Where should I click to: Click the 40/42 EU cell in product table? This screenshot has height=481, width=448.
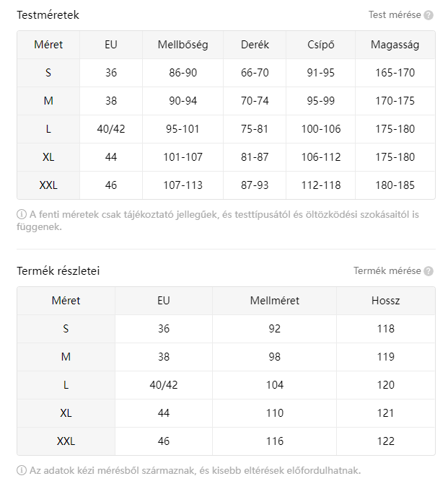(x=164, y=385)
